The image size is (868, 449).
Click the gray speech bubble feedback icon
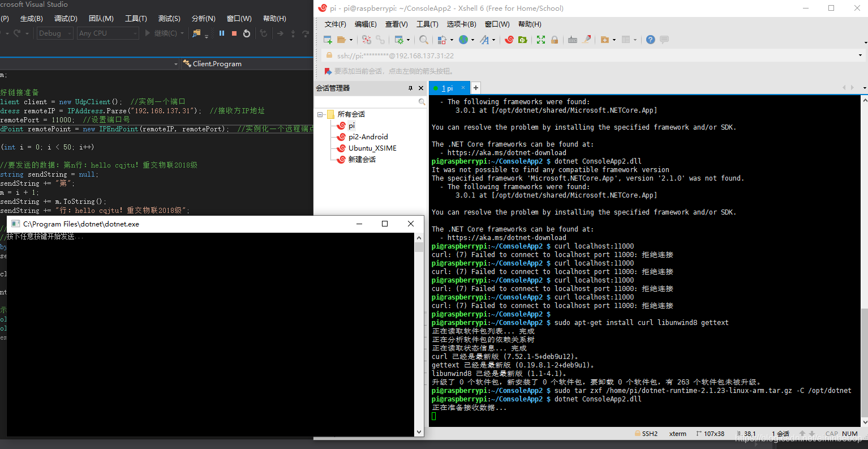click(664, 40)
